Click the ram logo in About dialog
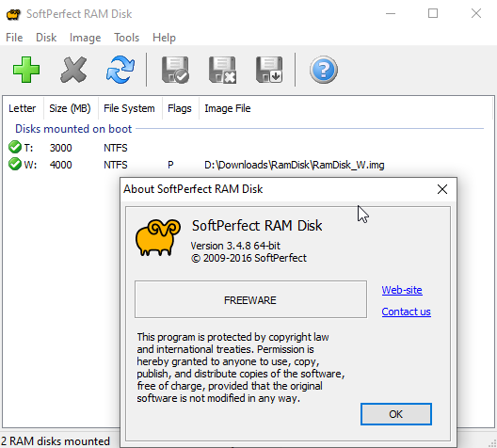This screenshot has height=448, width=497. click(x=158, y=237)
